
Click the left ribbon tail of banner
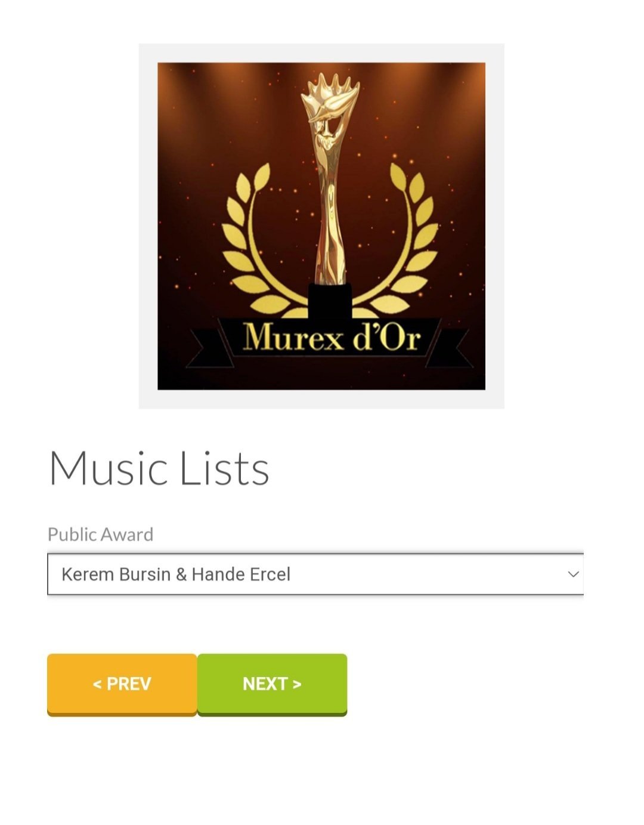[x=206, y=348]
